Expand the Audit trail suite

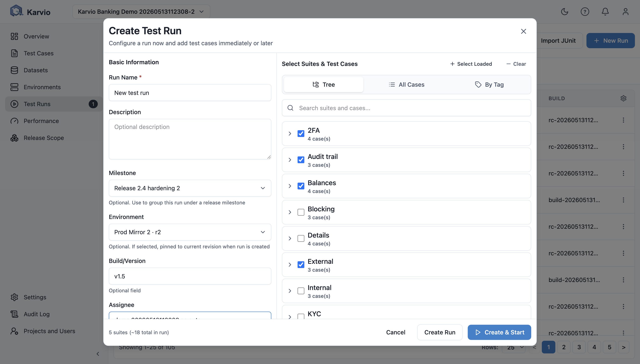click(290, 160)
